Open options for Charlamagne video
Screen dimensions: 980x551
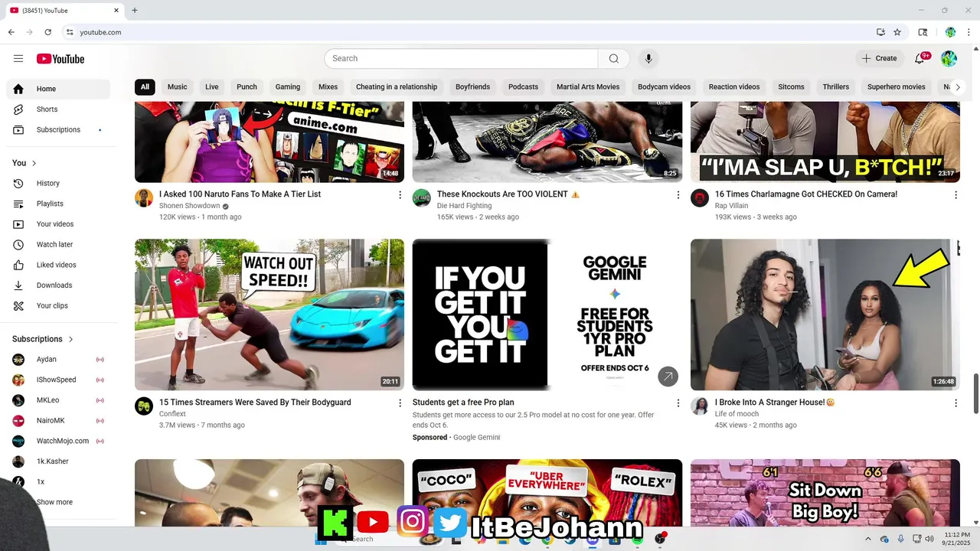point(955,195)
